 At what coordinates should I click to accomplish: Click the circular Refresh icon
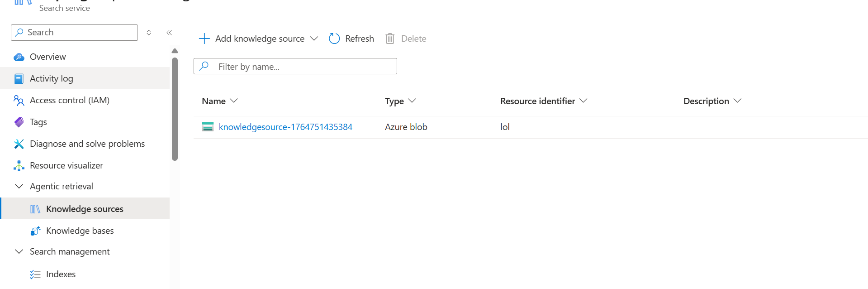[x=334, y=39]
